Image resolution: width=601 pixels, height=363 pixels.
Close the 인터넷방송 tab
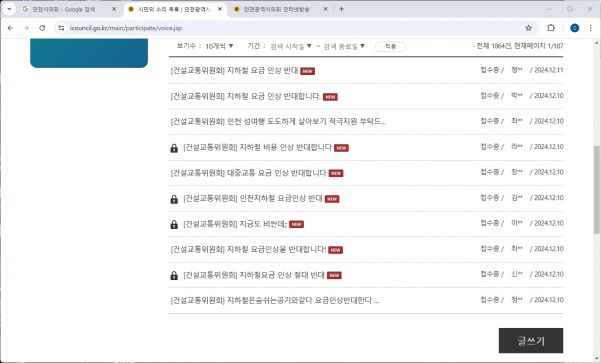pyautogui.click(x=325, y=9)
